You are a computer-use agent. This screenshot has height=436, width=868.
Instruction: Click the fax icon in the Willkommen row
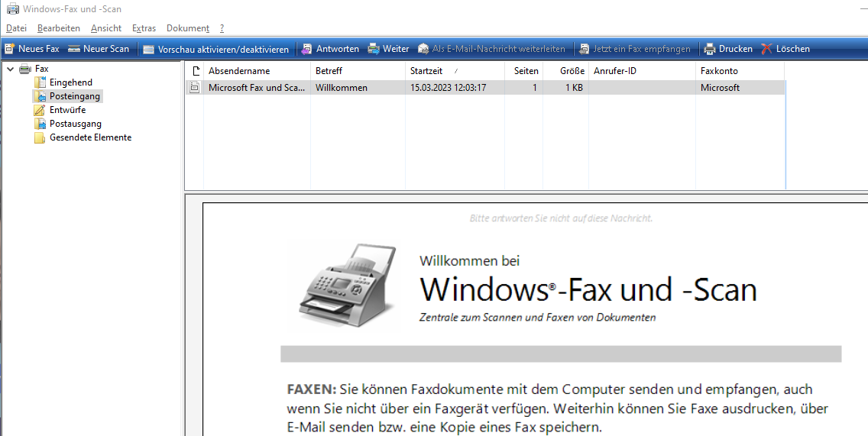(x=194, y=87)
